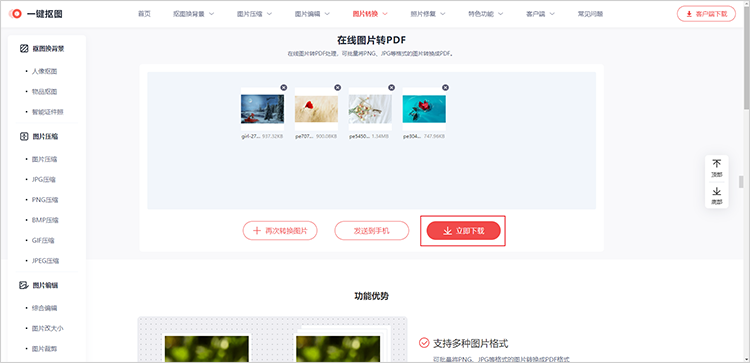The height and width of the screenshot is (363, 750).
Task: Remove the snowy night image
Action: pyautogui.click(x=284, y=88)
